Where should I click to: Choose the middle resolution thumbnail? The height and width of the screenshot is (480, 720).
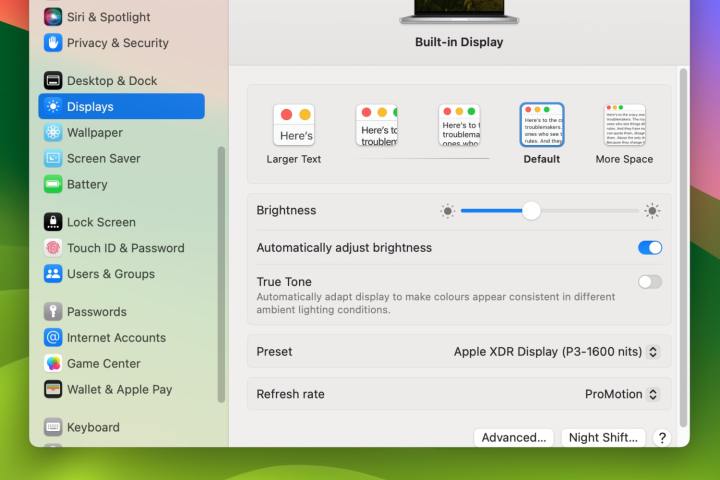459,125
